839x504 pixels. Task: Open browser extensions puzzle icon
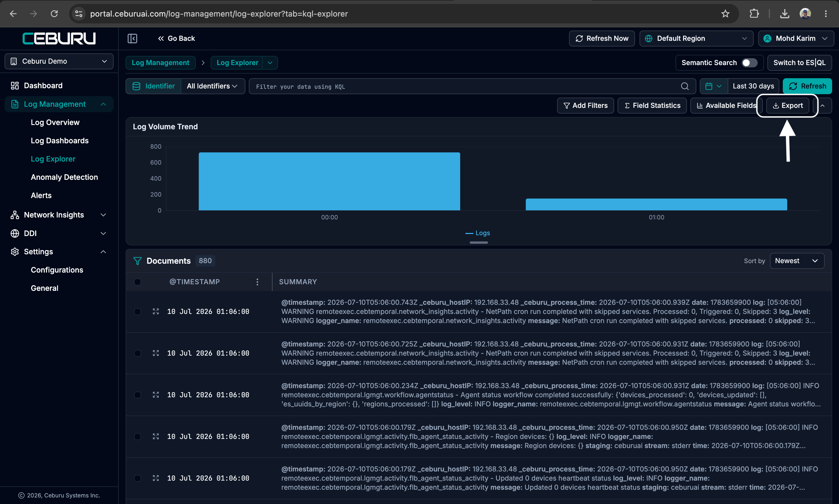click(754, 14)
